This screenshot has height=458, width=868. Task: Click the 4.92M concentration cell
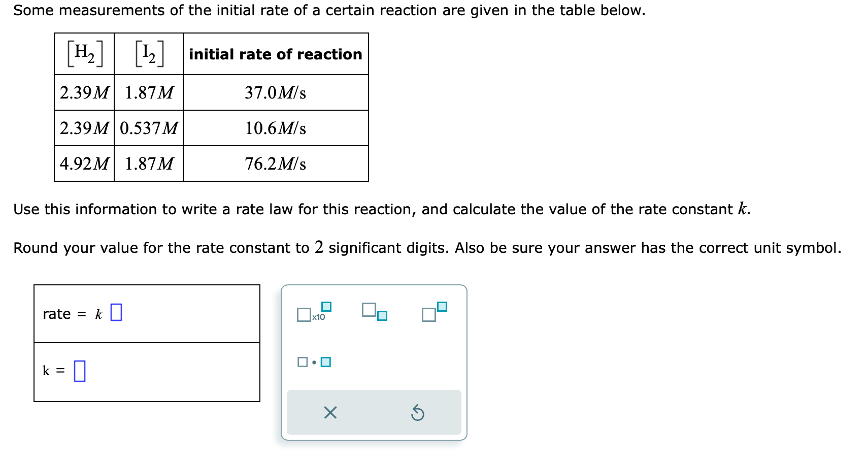click(x=84, y=163)
